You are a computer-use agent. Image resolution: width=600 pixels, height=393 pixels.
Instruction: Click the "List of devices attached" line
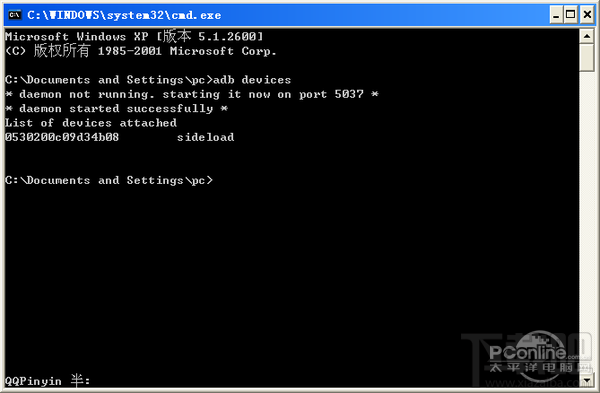tap(91, 123)
